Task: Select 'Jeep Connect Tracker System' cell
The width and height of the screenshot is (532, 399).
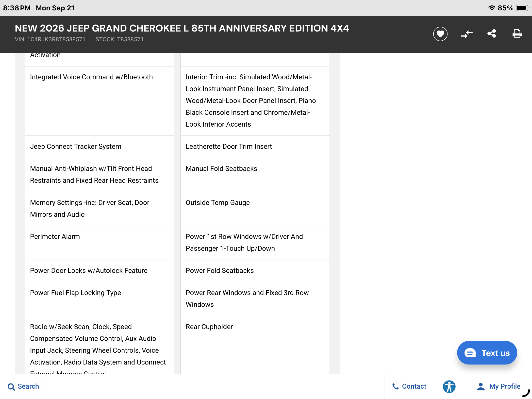Action: point(100,147)
